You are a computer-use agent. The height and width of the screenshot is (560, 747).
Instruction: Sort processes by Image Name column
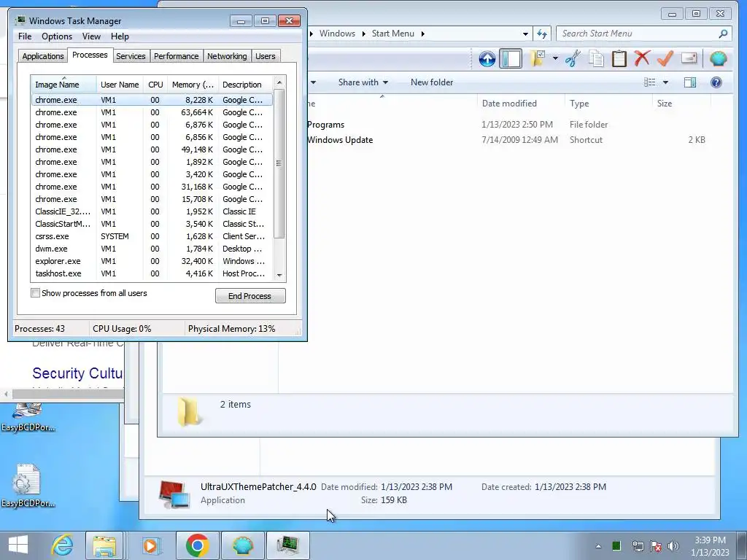(x=63, y=85)
